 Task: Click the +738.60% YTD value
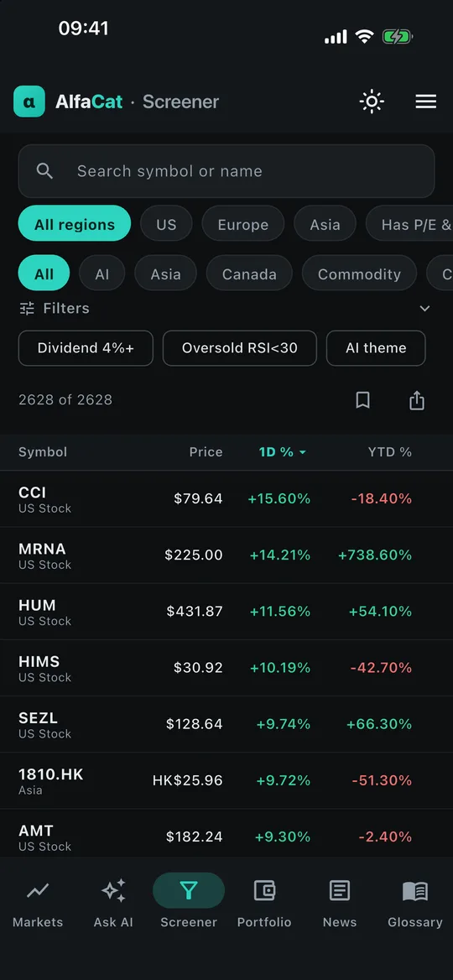[x=375, y=555]
